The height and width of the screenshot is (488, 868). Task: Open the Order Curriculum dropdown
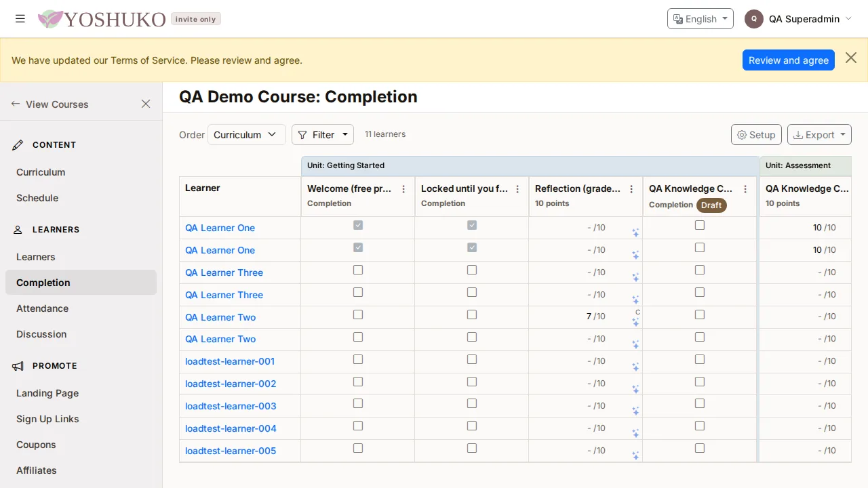pos(247,135)
